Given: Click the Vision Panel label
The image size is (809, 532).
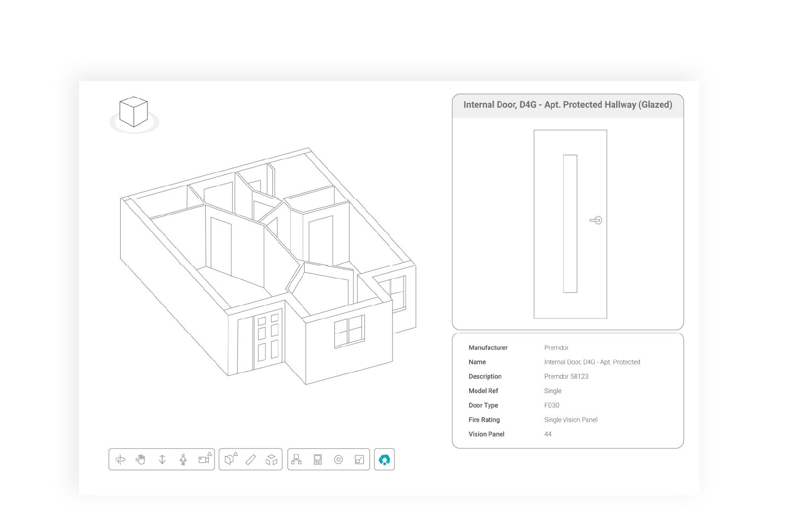Looking at the screenshot, I should coord(487,434).
